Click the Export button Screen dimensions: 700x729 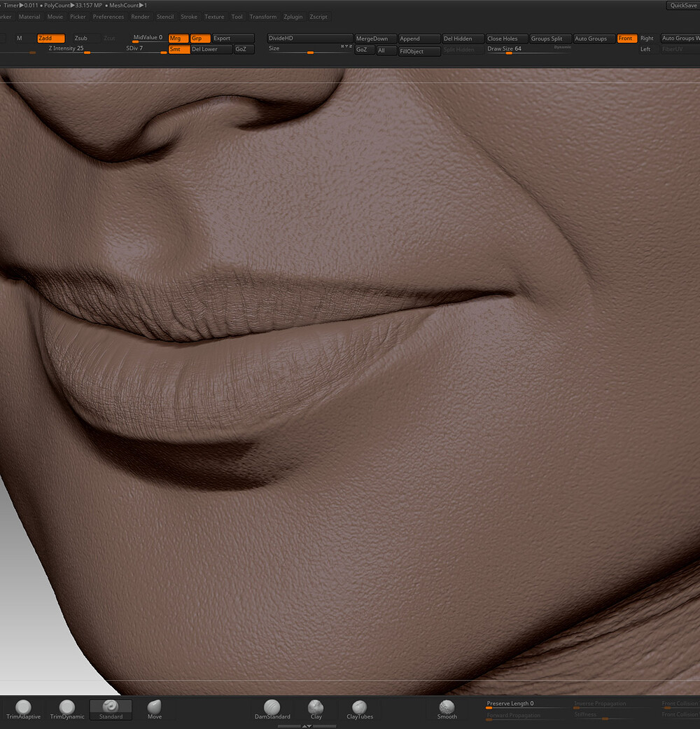click(x=233, y=38)
